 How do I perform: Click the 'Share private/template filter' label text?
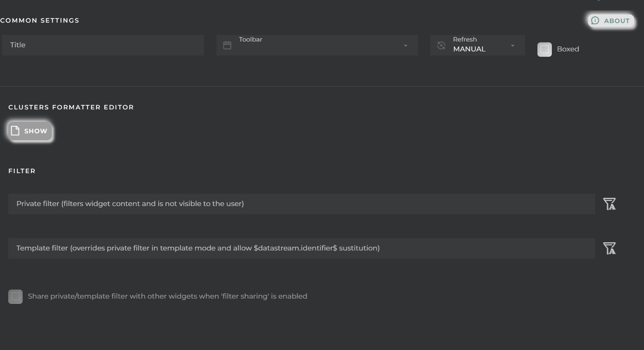click(167, 296)
